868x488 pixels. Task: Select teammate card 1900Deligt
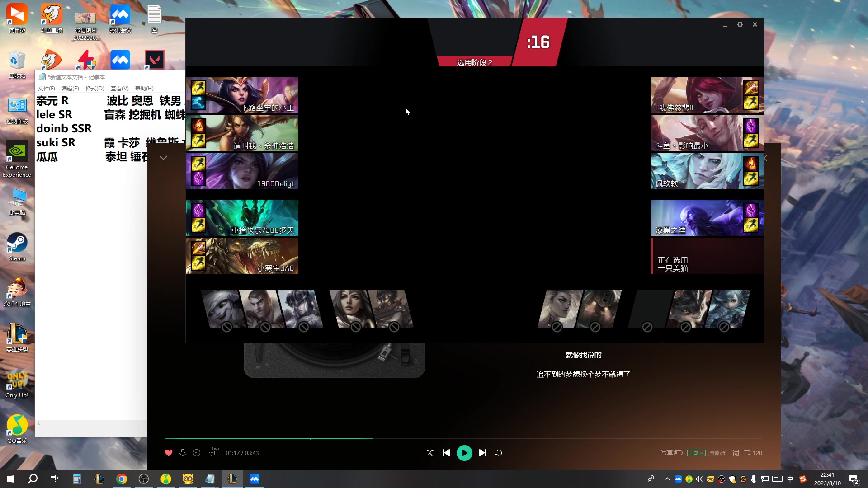click(242, 171)
